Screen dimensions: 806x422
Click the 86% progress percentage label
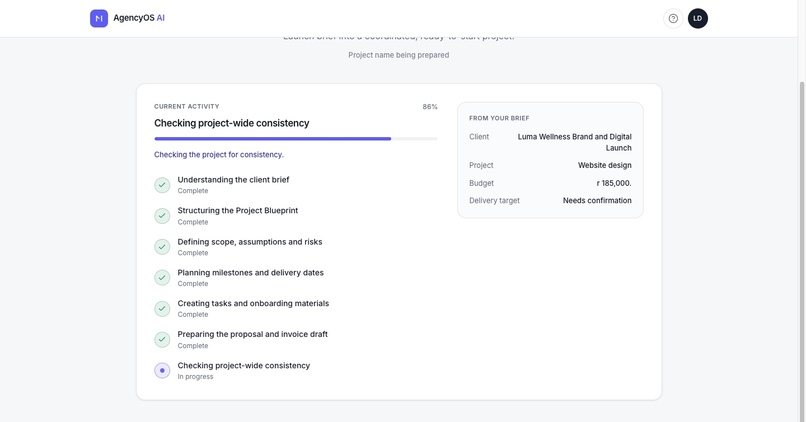click(x=430, y=107)
